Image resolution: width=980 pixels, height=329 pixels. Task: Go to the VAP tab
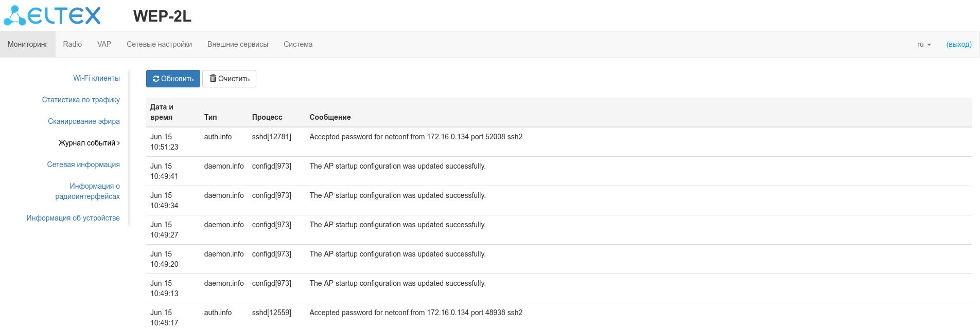pyautogui.click(x=104, y=45)
